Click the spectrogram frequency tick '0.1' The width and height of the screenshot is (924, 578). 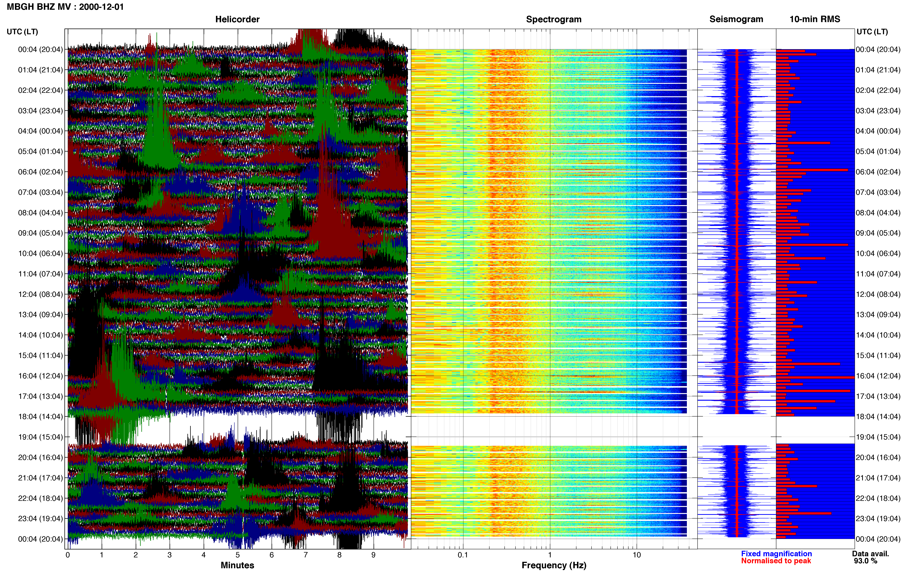click(x=463, y=555)
